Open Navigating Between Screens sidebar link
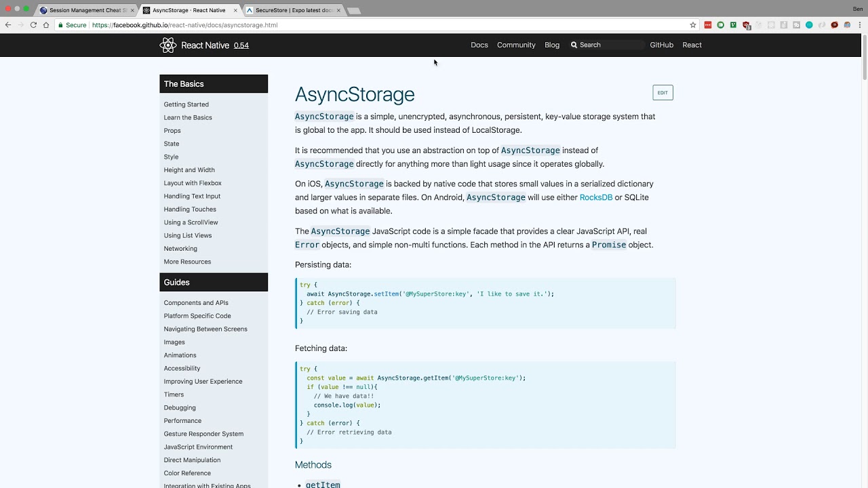Viewport: 868px width, 488px height. pos(205,329)
